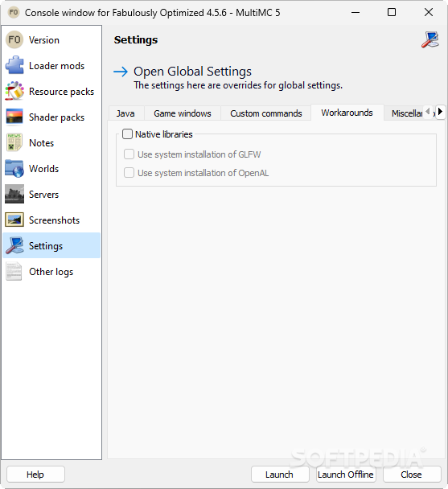Open the Custom commands tab
Viewport: 448px width, 489px height.
(266, 113)
